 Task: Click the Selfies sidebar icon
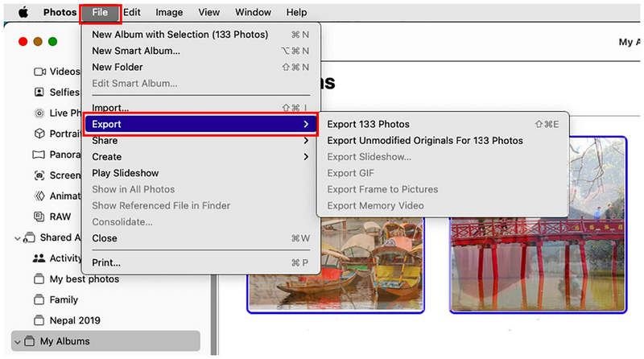point(39,92)
